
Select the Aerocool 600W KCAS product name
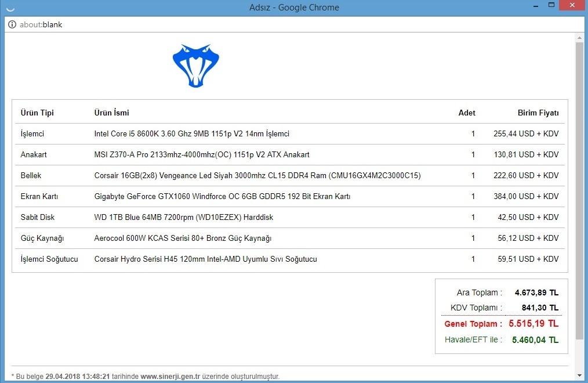point(183,238)
